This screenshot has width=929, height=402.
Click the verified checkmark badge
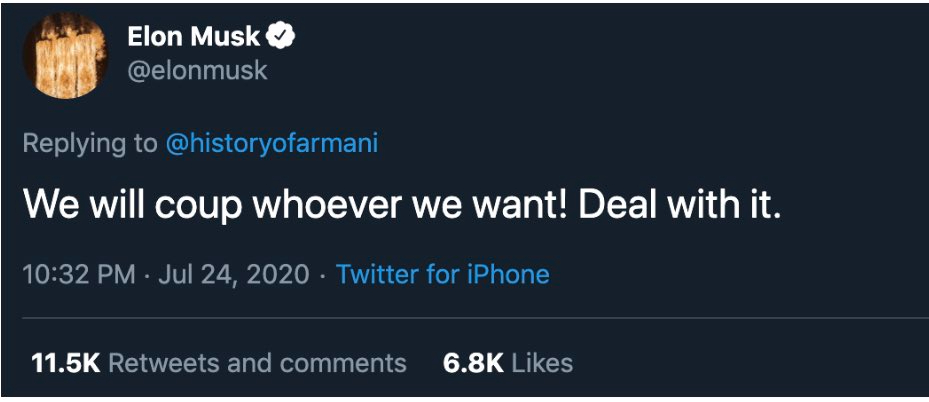283,38
